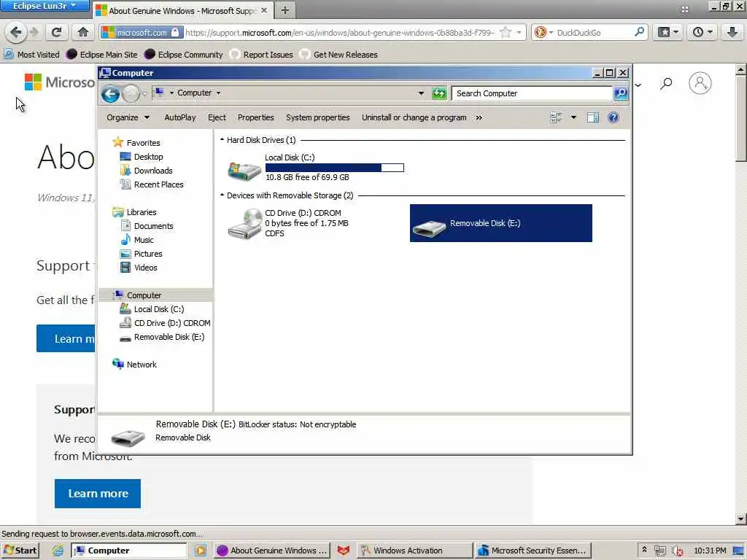
Task: Open the Microsoft account sign-in icon
Action: click(700, 83)
